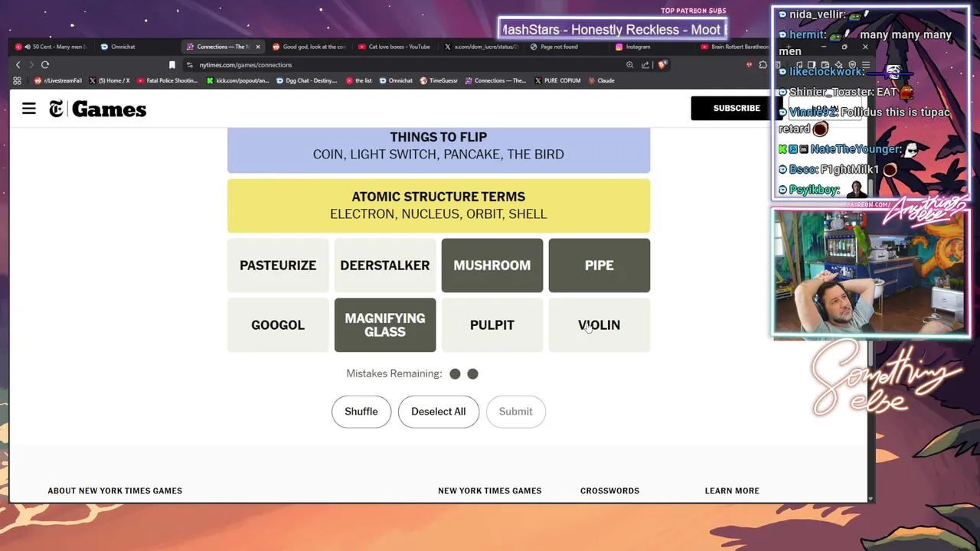Bookmark this page icon in address bar

point(172,65)
